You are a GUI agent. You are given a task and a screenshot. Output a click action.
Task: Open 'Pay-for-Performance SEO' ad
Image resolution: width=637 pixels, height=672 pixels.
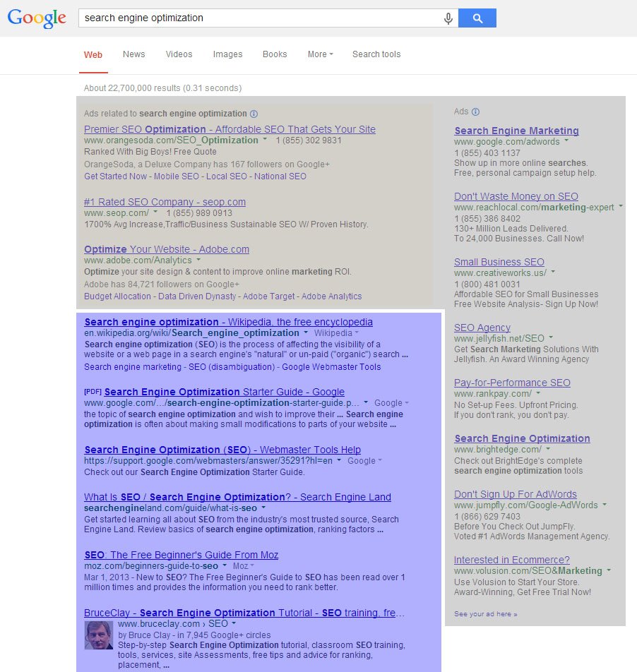point(512,383)
